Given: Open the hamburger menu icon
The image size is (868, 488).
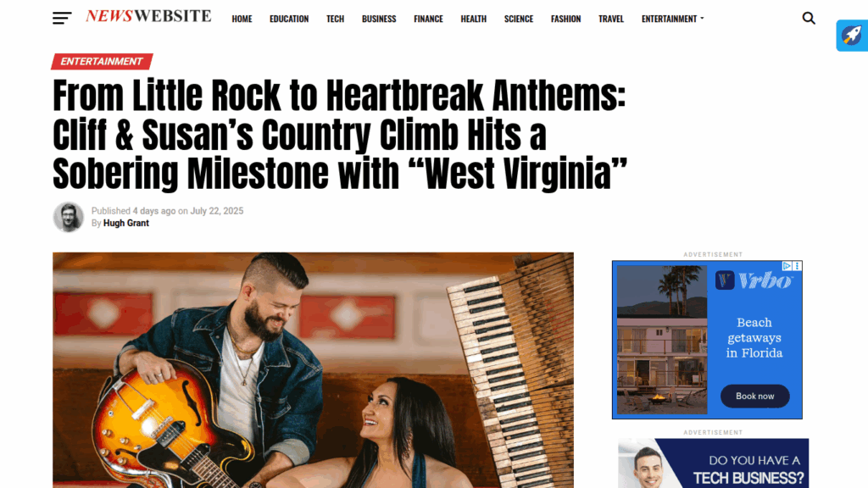Looking at the screenshot, I should pos(62,19).
